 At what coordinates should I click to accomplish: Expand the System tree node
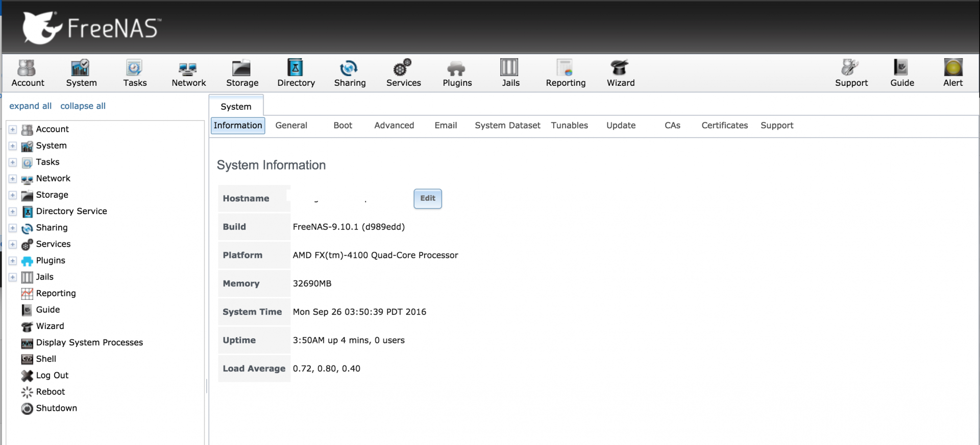tap(13, 146)
